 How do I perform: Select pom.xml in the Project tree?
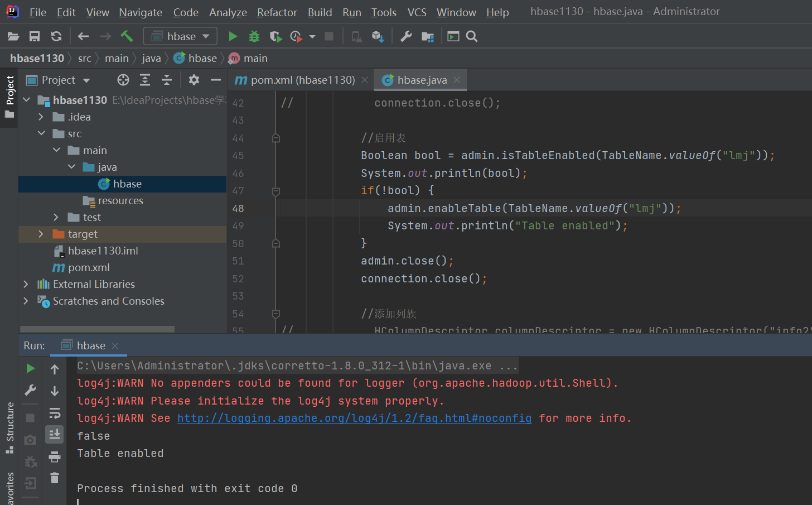89,268
